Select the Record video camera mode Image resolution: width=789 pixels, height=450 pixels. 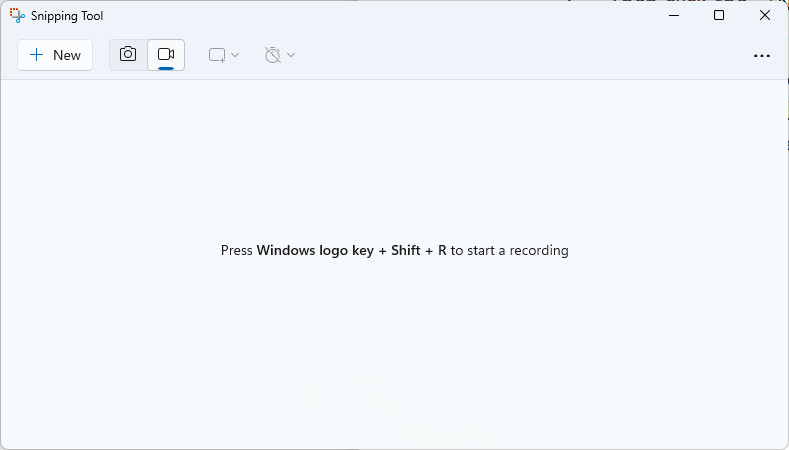[166, 54]
